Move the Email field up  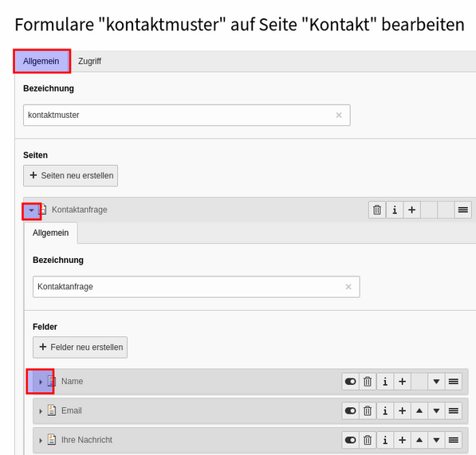click(x=419, y=410)
